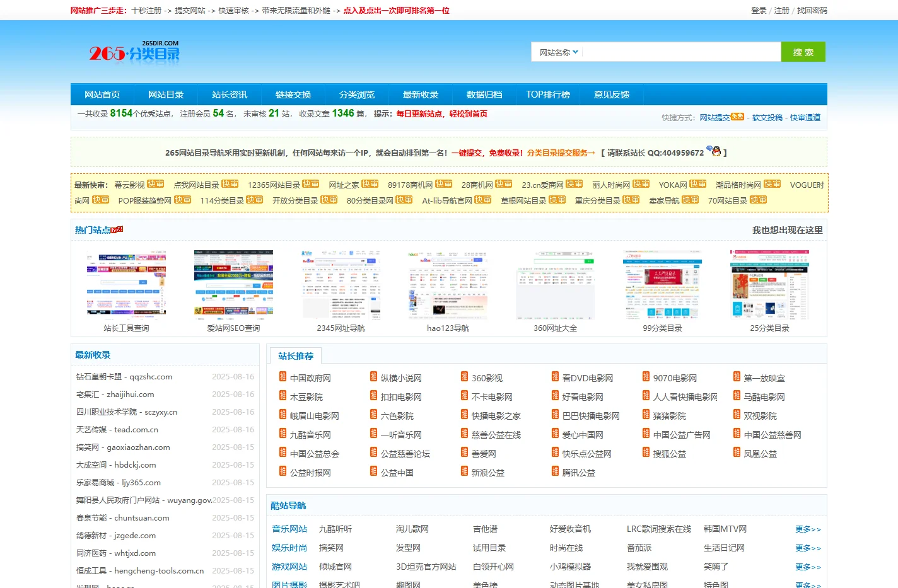This screenshot has height=588, width=898.
Task: Click the orange icon beside 第一放映室
Action: [737, 377]
